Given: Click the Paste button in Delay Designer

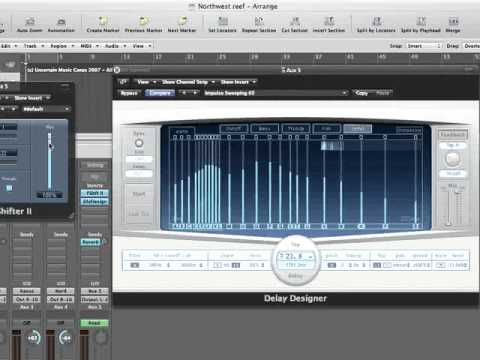Looking at the screenshot, I should 382,93.
